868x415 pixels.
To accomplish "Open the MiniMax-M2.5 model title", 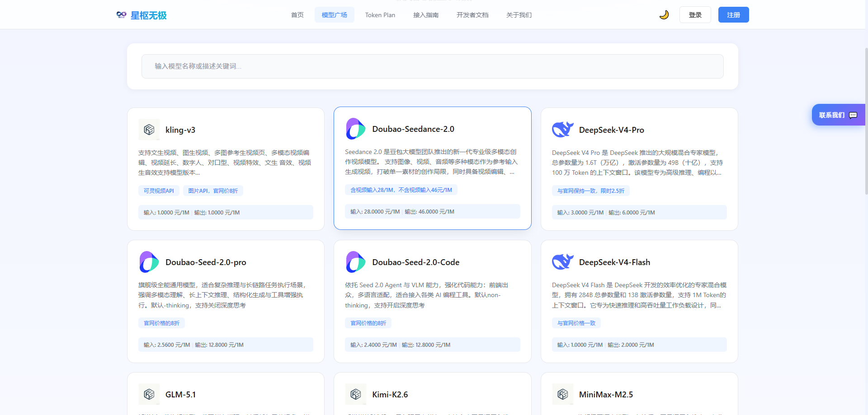I will tap(606, 395).
